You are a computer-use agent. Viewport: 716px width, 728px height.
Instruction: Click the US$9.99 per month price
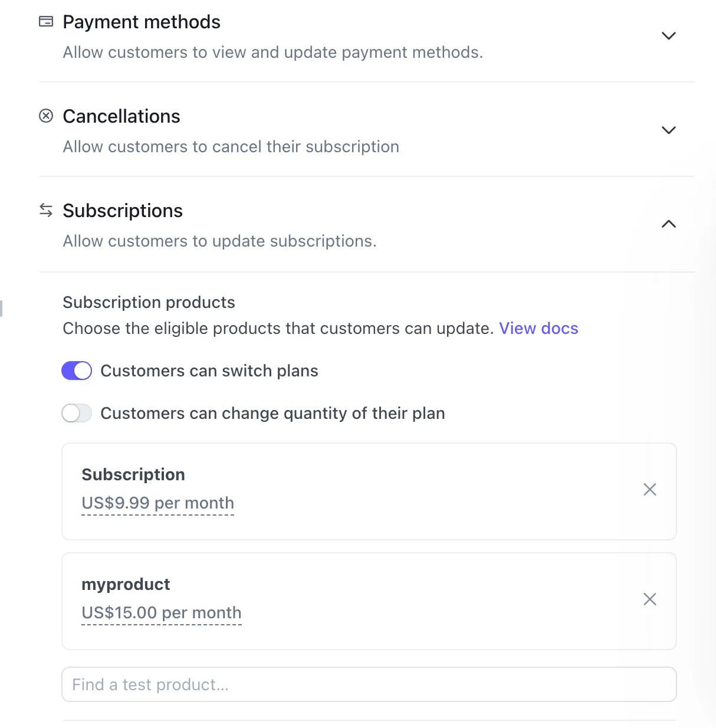coord(158,503)
